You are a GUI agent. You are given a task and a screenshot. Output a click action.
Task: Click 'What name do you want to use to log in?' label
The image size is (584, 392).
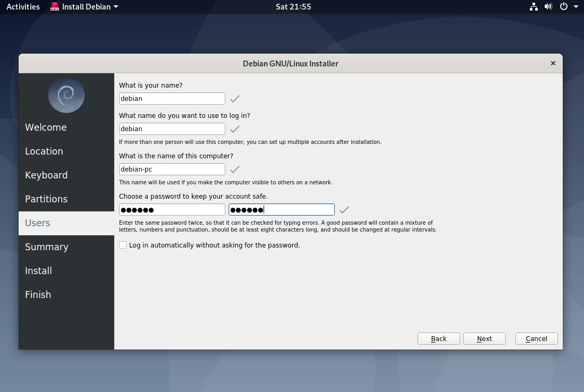click(x=184, y=115)
